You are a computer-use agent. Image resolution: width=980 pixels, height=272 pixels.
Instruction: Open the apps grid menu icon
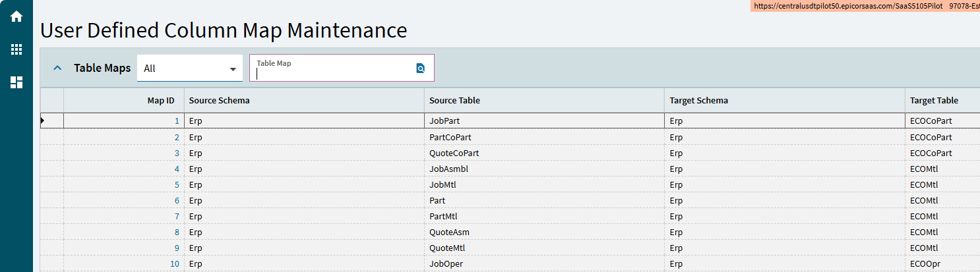16,49
